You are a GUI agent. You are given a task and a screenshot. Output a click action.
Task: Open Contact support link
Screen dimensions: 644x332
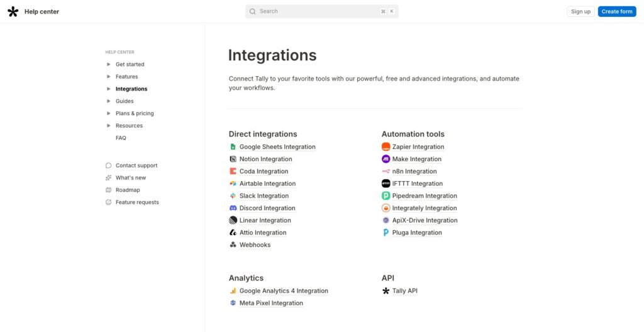click(x=136, y=165)
